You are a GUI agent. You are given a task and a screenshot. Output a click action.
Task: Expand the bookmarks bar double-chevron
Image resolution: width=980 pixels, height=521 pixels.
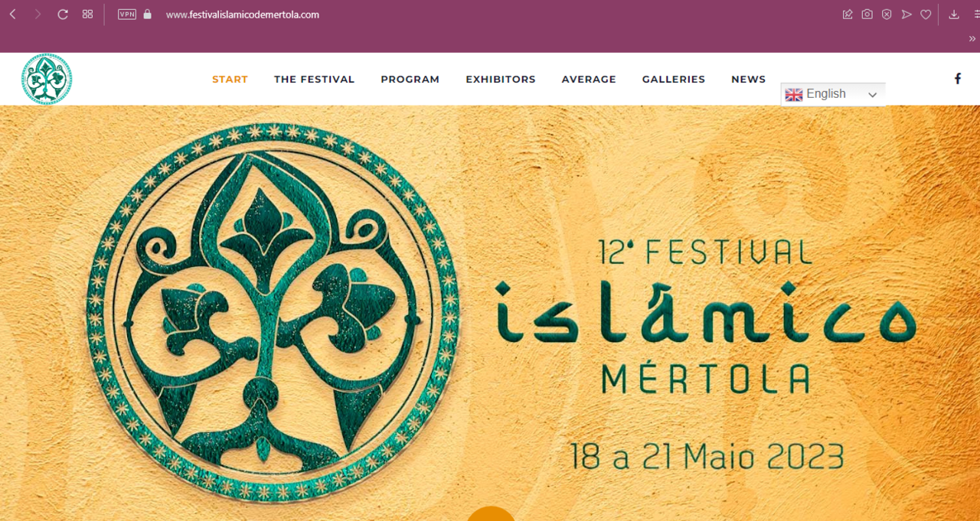point(972,38)
